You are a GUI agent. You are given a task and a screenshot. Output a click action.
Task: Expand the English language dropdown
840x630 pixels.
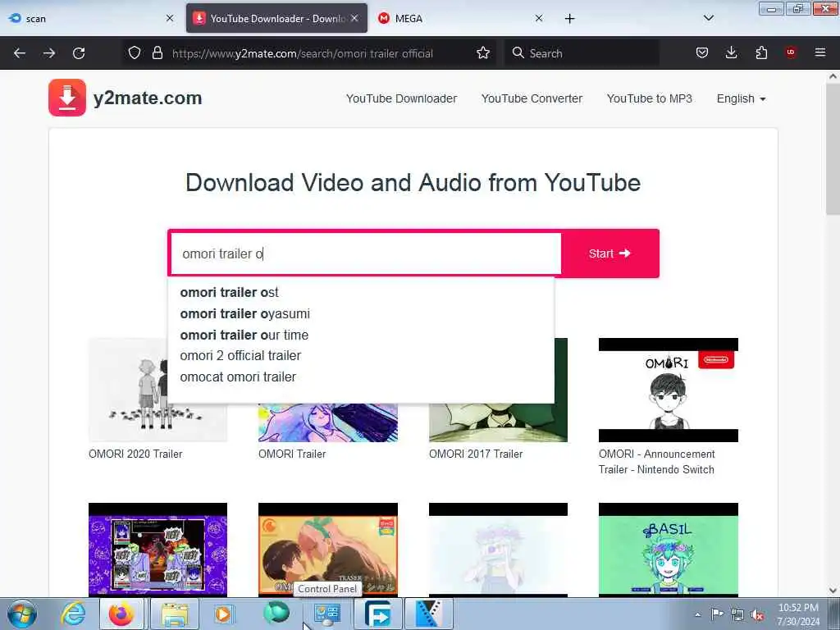[742, 98]
